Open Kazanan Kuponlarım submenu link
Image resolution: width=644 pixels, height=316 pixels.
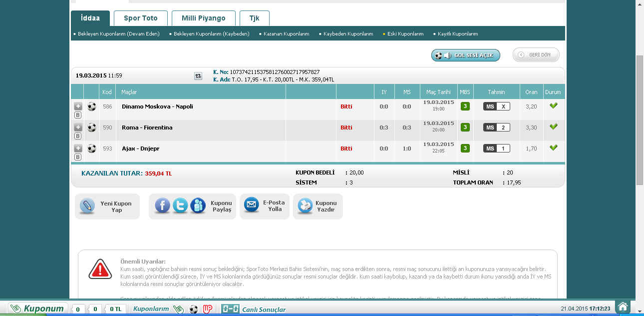pyautogui.click(x=286, y=34)
